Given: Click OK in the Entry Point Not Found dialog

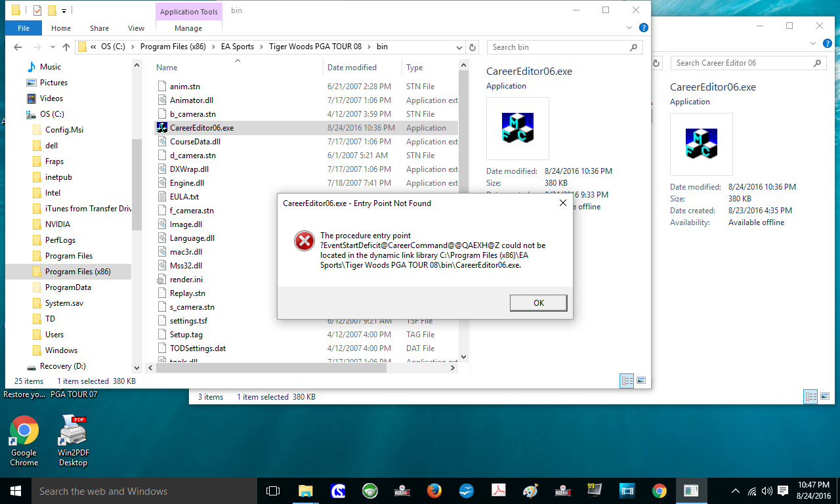Looking at the screenshot, I should pyautogui.click(x=538, y=303).
